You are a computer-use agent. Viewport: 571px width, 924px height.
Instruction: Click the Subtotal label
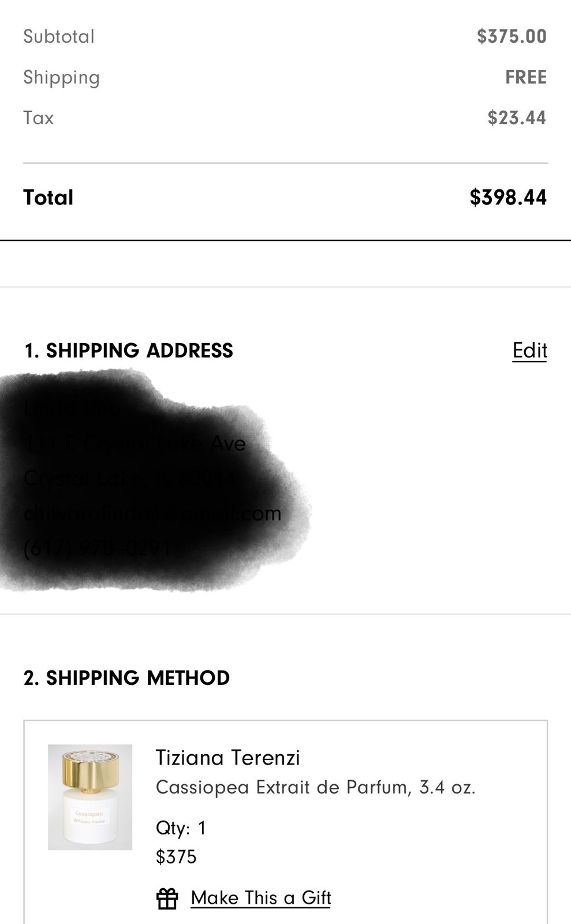click(59, 36)
